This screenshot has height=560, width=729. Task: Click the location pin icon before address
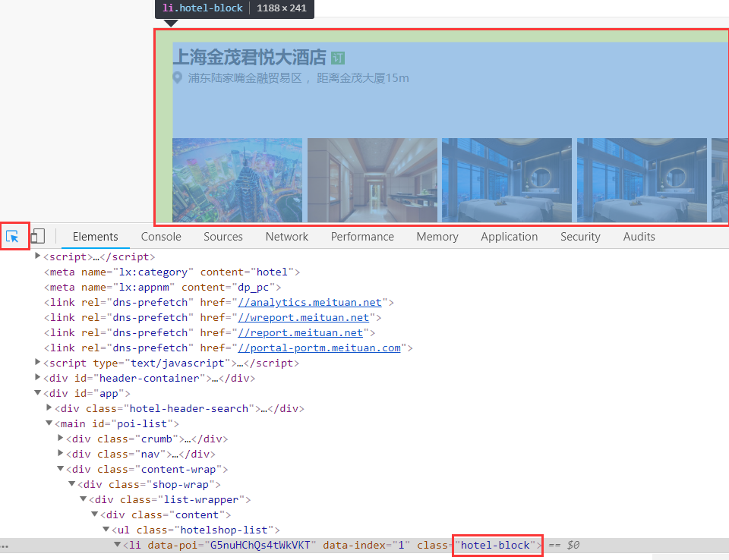(177, 77)
